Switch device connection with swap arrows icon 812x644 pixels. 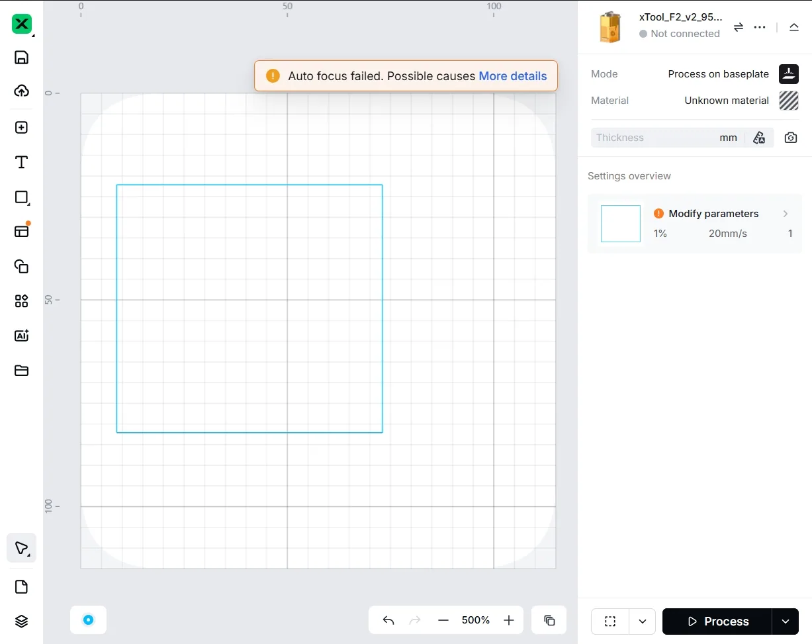(739, 27)
